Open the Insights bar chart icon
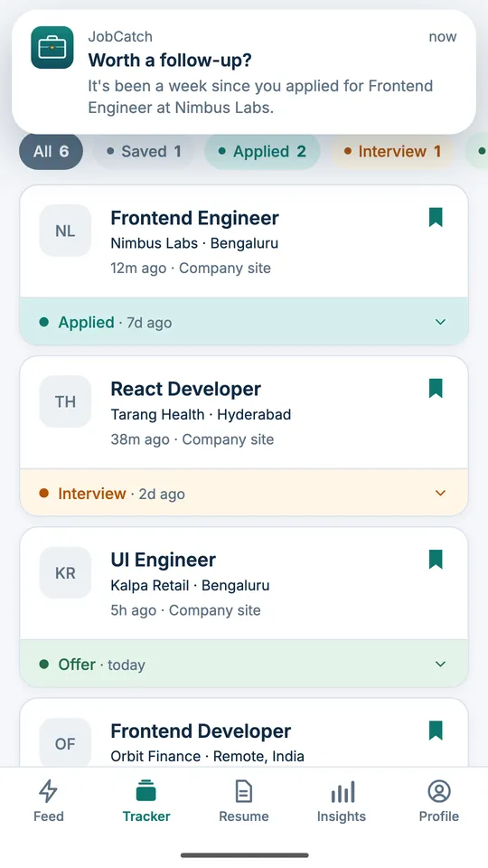The width and height of the screenshot is (488, 868). [342, 792]
